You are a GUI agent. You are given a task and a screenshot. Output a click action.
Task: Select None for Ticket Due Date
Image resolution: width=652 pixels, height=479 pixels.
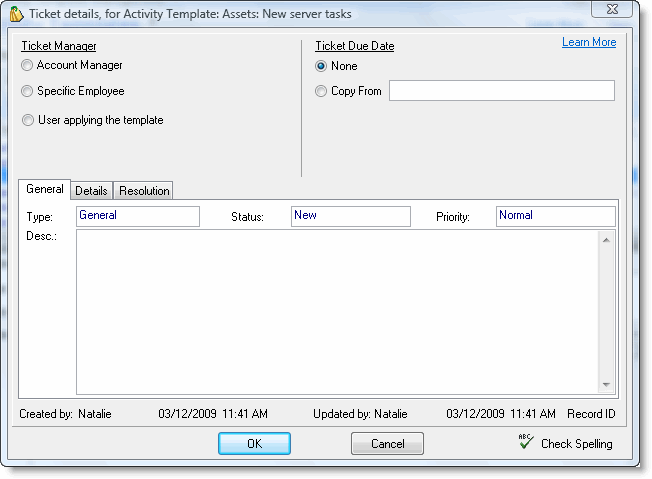(321, 67)
